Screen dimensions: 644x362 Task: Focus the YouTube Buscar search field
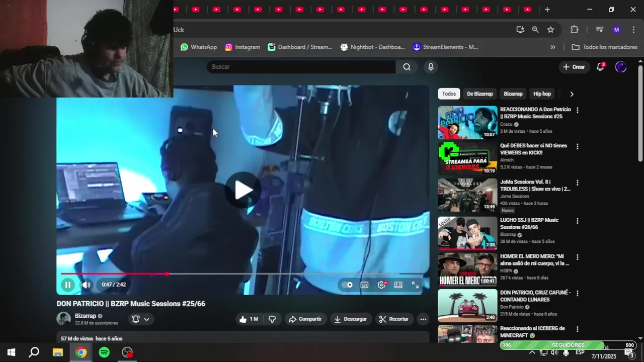click(x=301, y=67)
